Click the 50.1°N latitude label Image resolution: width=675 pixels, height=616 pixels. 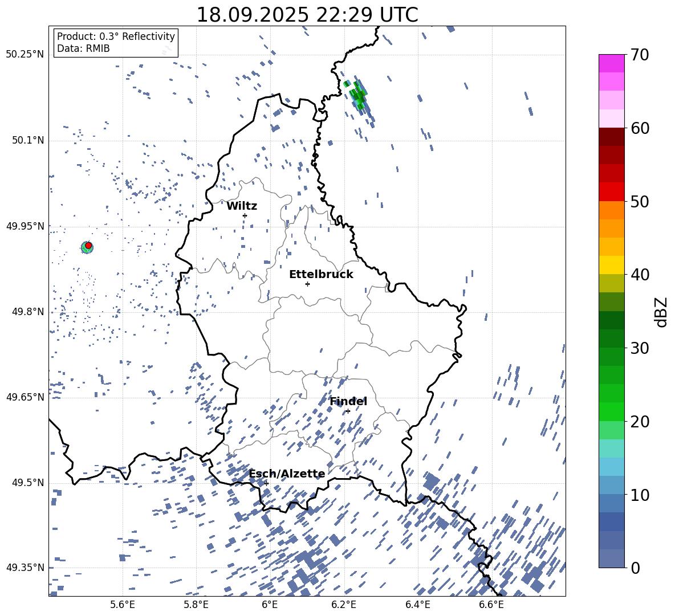point(27,141)
